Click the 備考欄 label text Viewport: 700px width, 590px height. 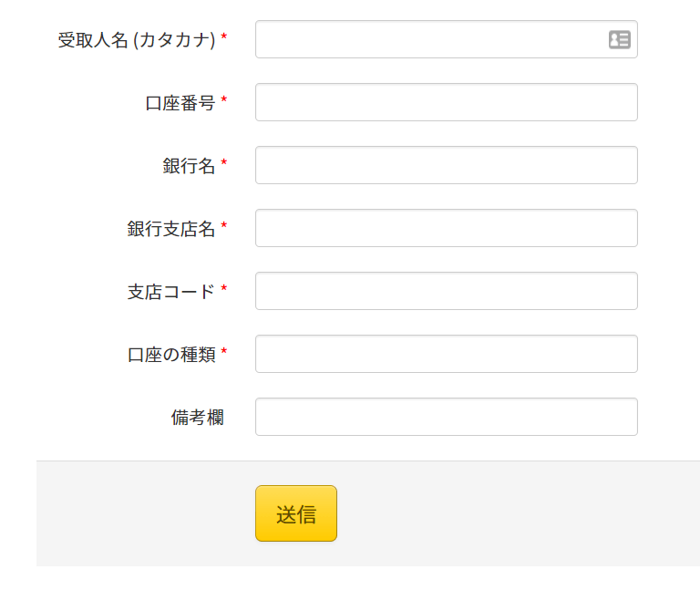[x=197, y=418]
